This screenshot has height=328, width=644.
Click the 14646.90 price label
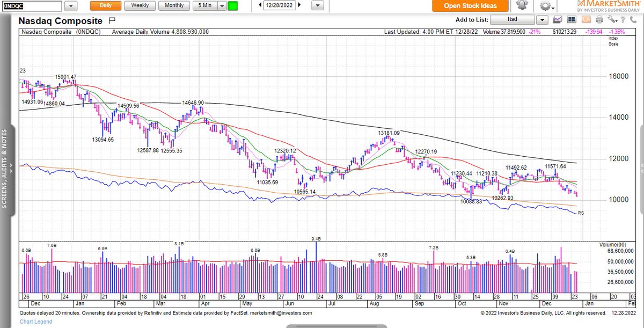click(x=193, y=103)
